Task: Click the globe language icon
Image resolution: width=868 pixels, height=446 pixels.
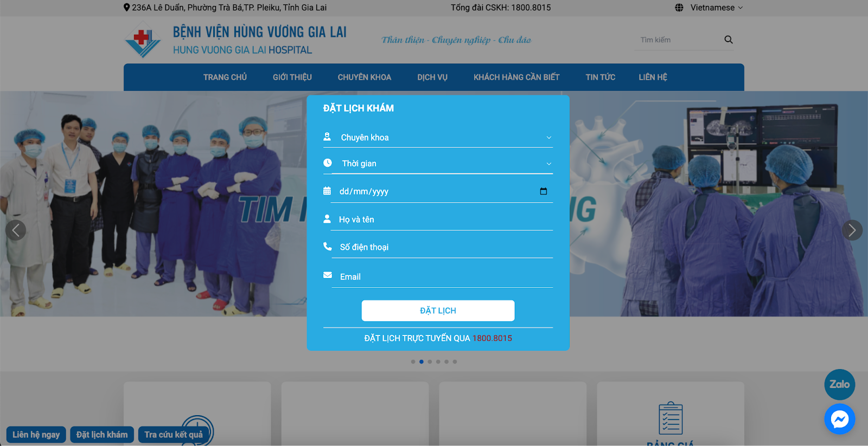Action: point(679,8)
